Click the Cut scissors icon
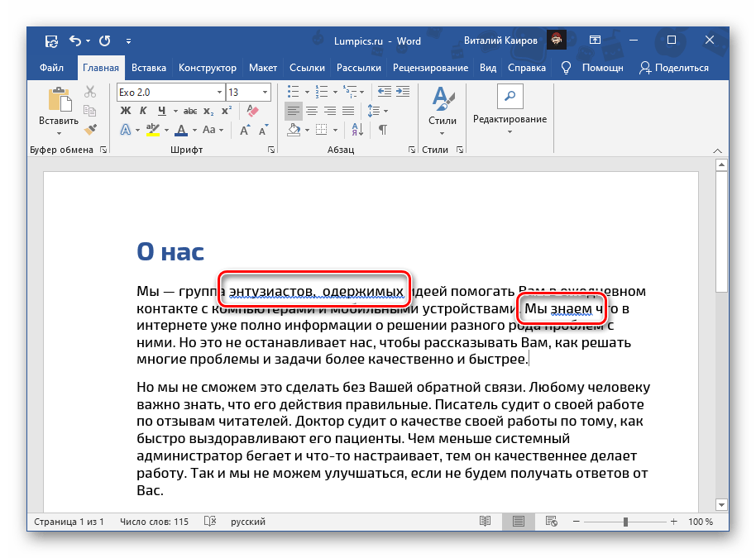Viewport: 756px width, 558px height. tap(90, 92)
